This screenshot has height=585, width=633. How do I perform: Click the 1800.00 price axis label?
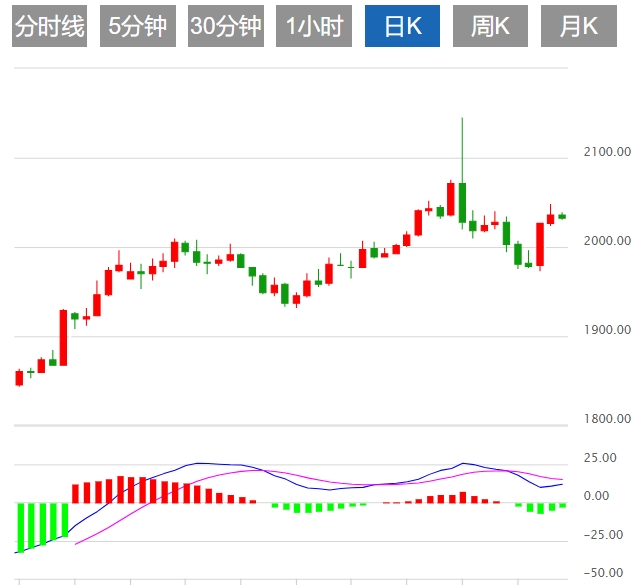[605, 419]
